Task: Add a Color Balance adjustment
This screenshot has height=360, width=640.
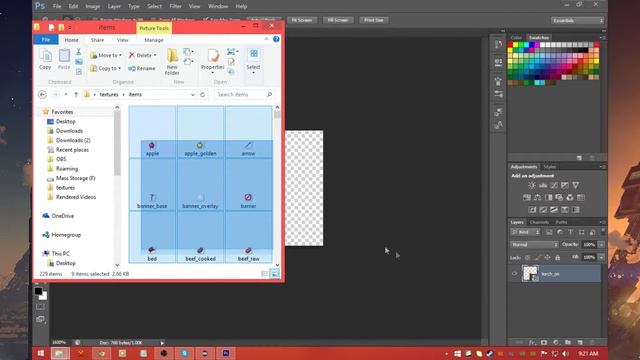Action: coord(538,198)
